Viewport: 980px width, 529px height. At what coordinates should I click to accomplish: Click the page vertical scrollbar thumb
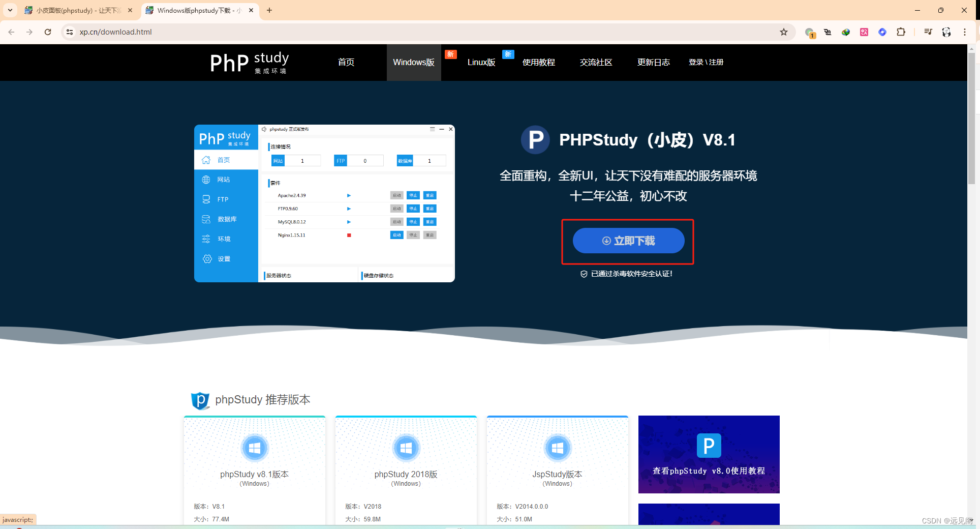coord(971,118)
